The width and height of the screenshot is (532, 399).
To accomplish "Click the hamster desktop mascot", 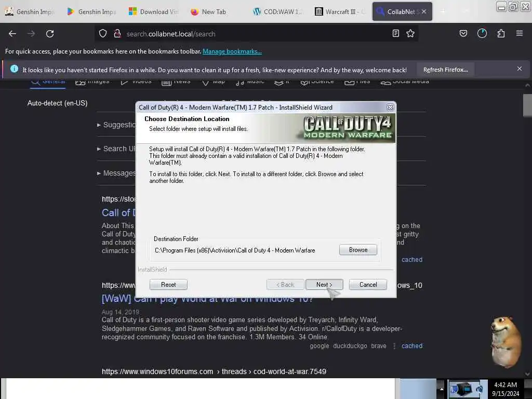I will 506,342.
